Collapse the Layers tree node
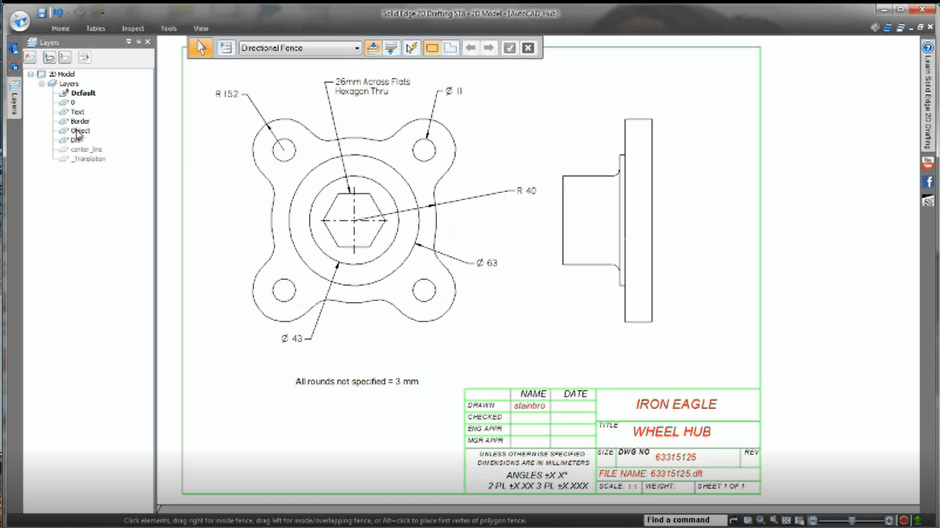The width and height of the screenshot is (940, 528). point(41,84)
